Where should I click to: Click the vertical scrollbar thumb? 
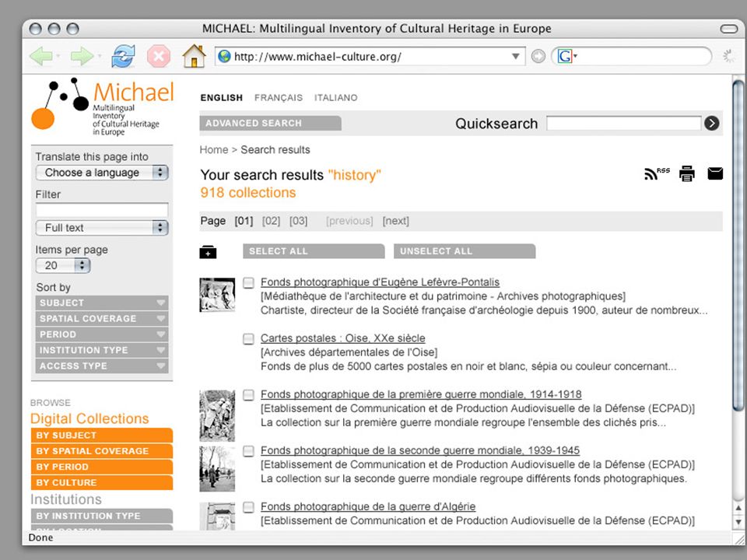[738, 245]
